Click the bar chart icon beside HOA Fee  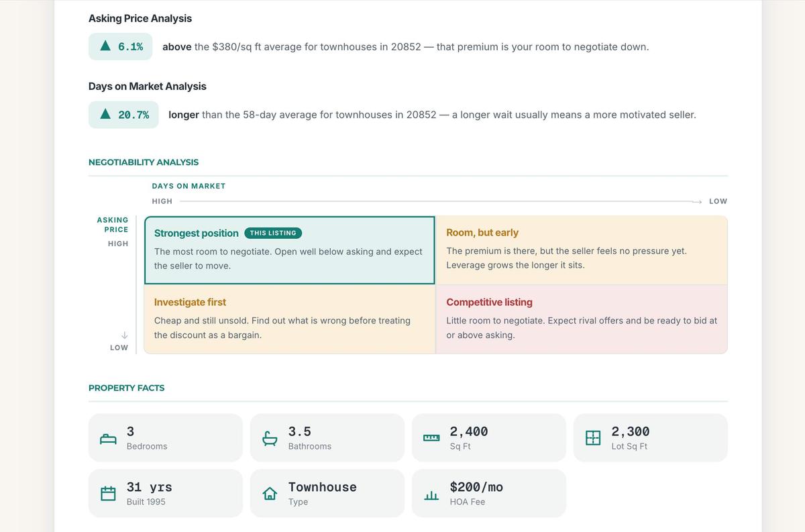point(431,495)
